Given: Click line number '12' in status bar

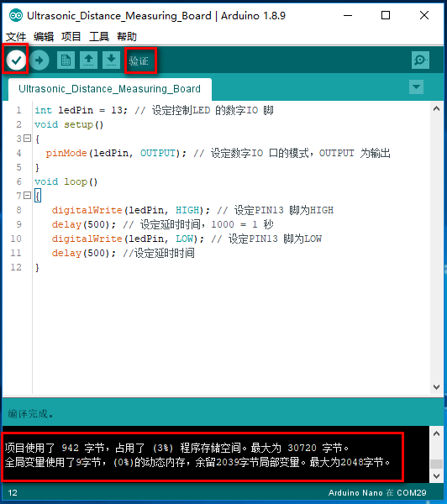Looking at the screenshot, I should [13, 493].
